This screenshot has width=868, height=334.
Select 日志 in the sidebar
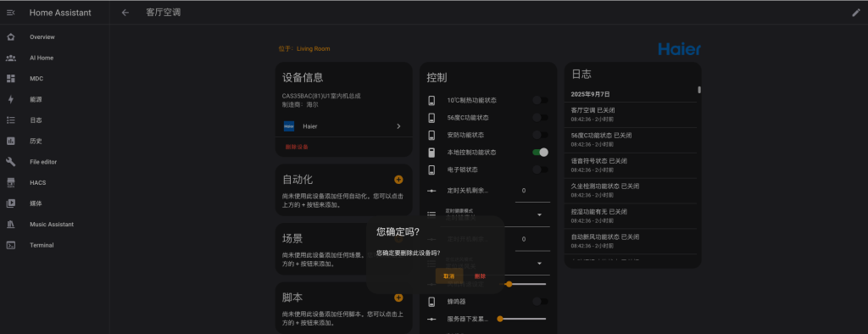[36, 120]
